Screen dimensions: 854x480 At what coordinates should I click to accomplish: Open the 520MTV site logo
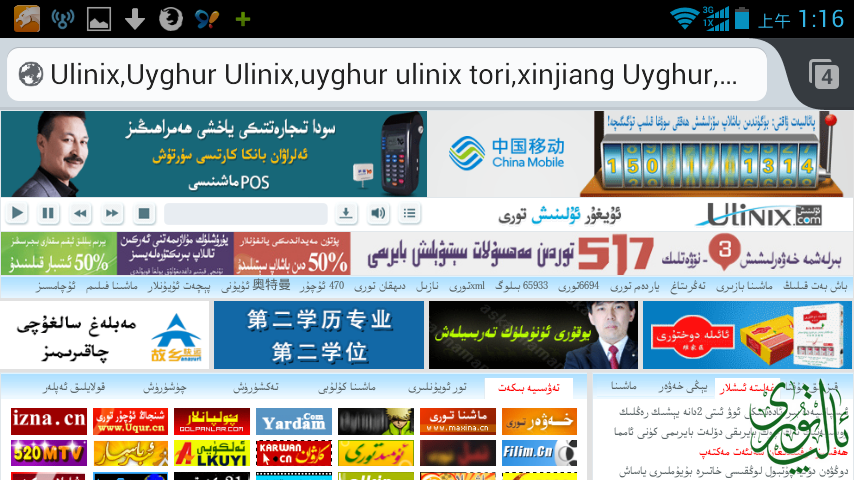point(49,453)
